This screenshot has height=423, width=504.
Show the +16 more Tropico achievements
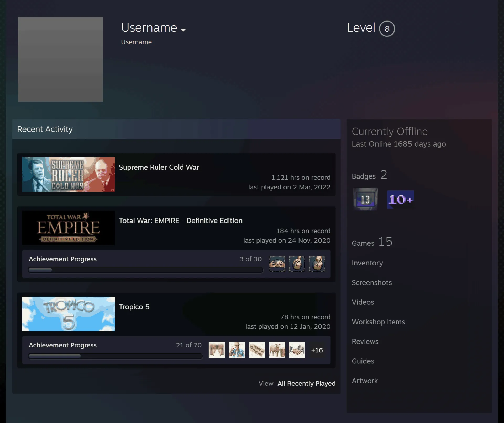tap(317, 350)
